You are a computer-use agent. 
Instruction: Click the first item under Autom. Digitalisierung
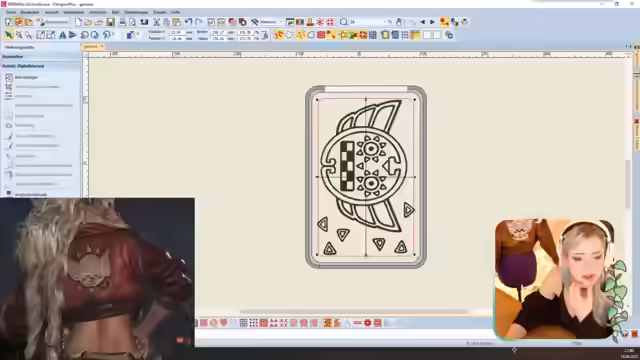pos(27,77)
